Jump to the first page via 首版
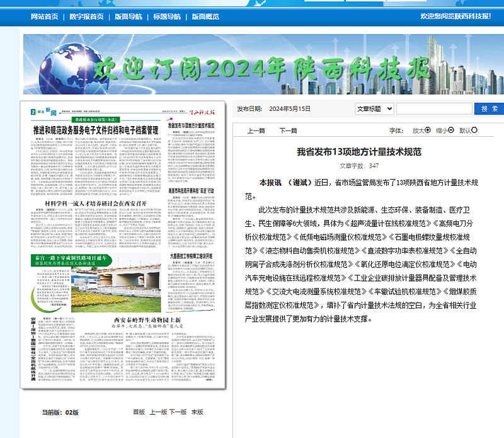Screen dimensions: 504x438 click(139, 412)
